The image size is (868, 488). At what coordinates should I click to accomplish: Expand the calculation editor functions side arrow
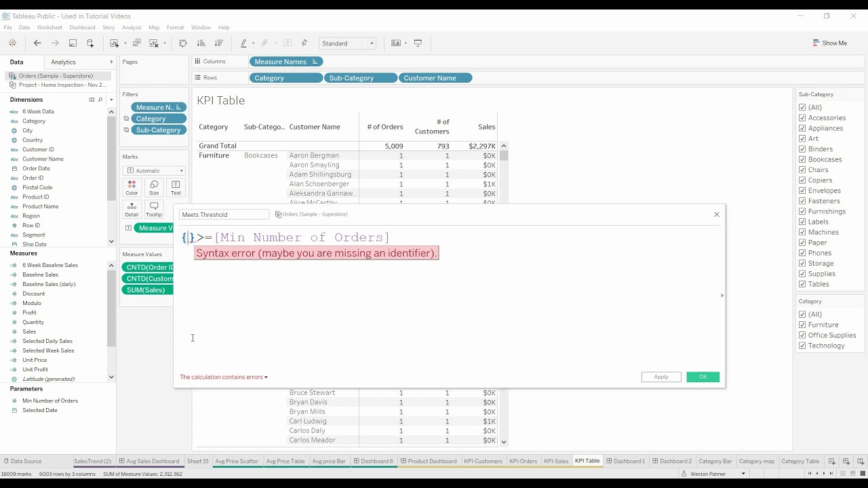point(722,296)
